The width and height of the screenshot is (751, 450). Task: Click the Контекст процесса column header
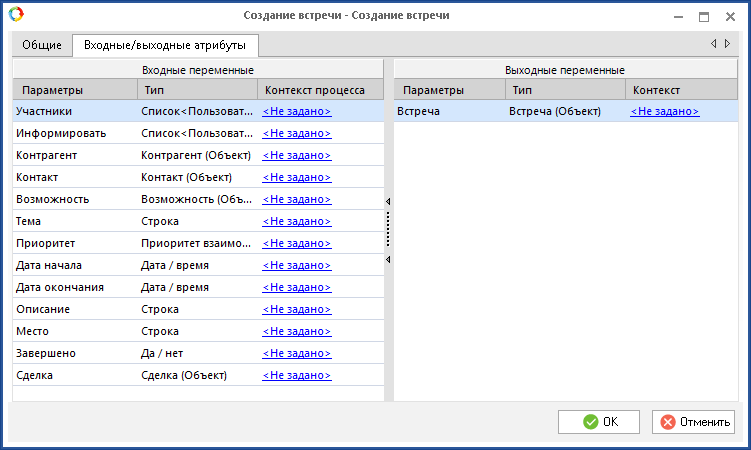tap(314, 90)
